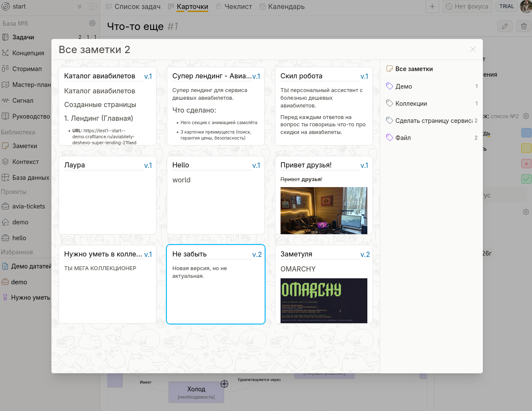The height and width of the screenshot is (411, 532).
Task: Expand the start workspace dropdown
Action: tap(79, 6)
